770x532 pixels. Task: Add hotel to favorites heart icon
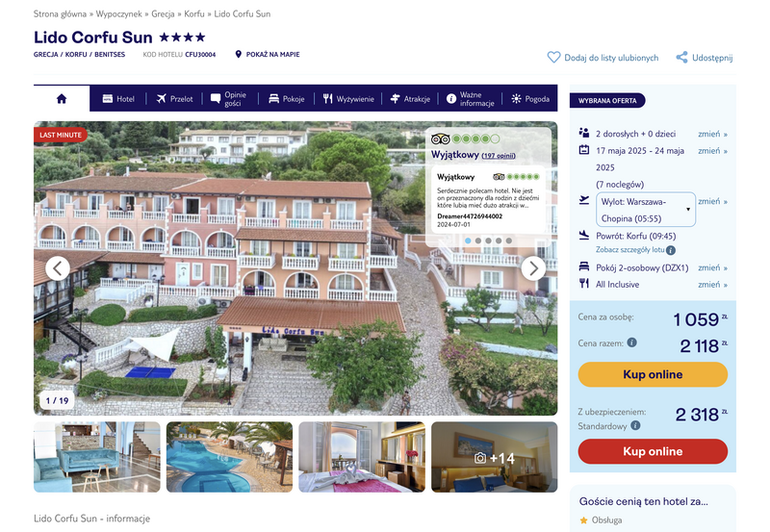pos(553,58)
